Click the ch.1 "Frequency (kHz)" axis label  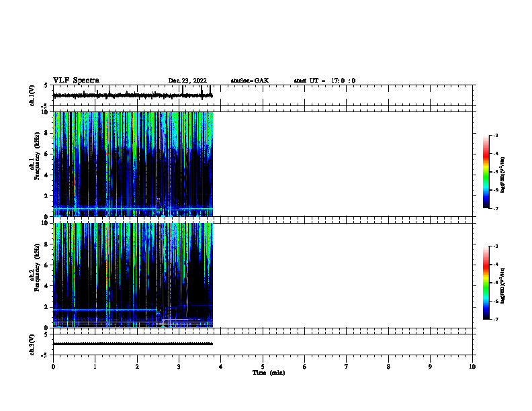pos(37,156)
